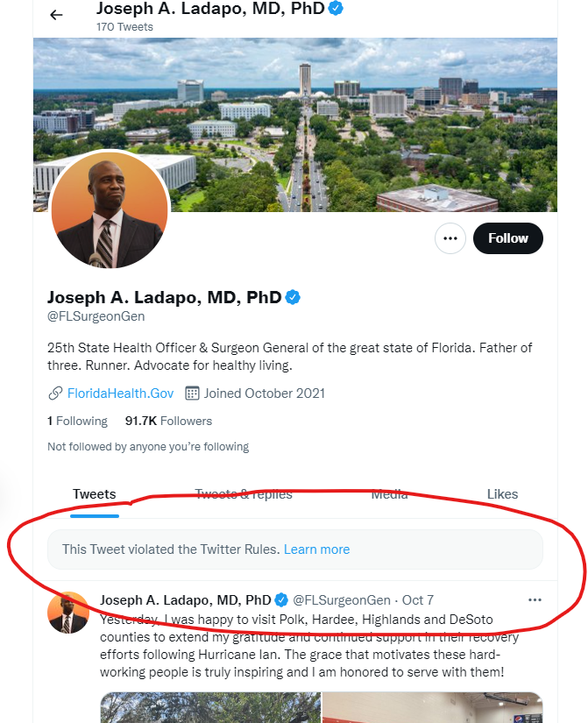Open the large profile picture
588x723 pixels.
[x=110, y=210]
